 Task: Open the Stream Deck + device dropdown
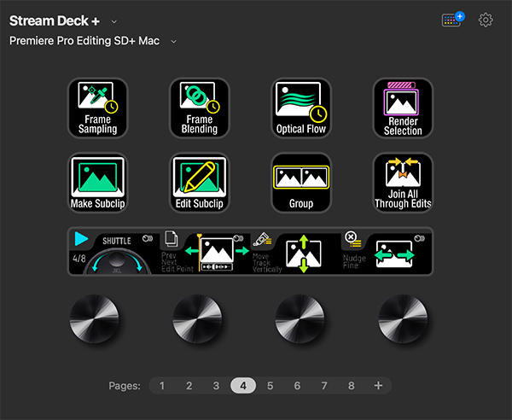pos(114,21)
